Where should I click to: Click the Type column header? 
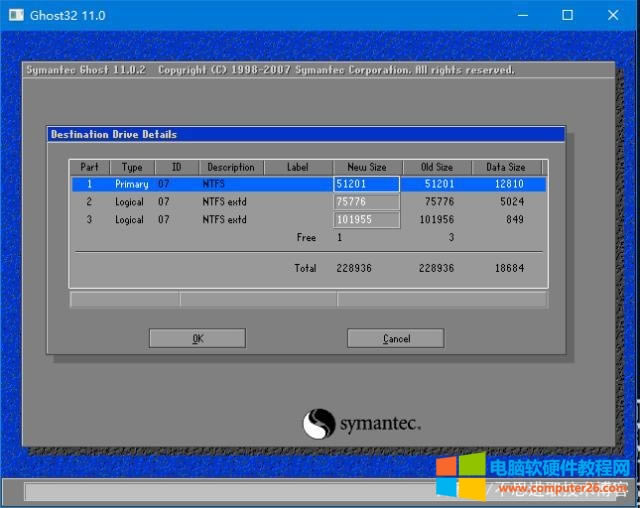click(132, 167)
